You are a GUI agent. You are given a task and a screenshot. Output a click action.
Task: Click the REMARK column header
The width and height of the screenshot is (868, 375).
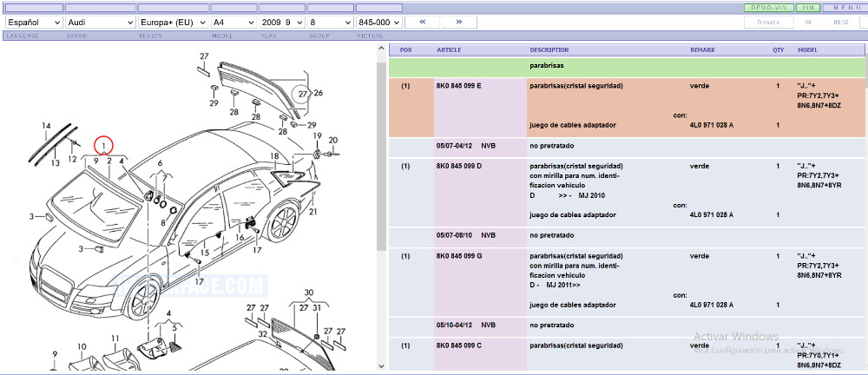point(702,49)
